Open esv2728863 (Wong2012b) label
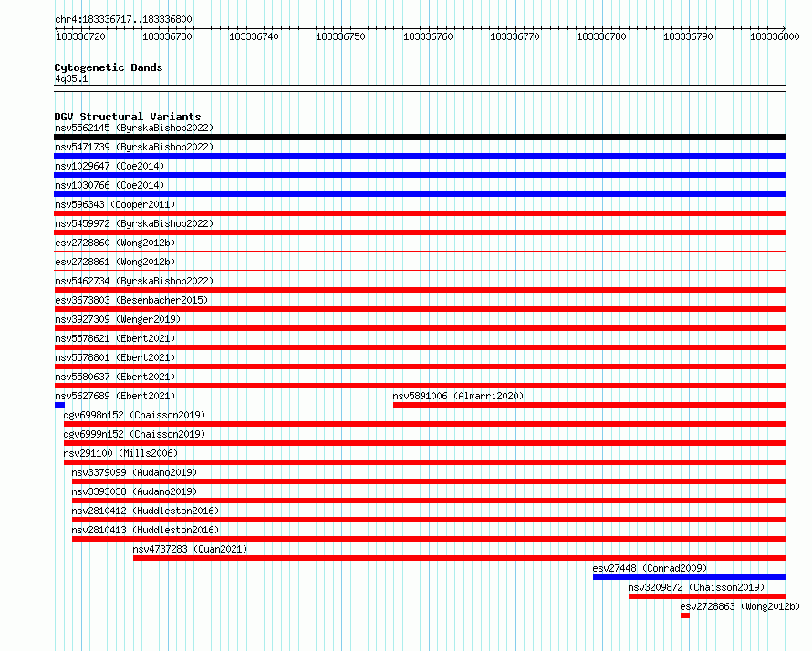Viewport: 812px width, 651px height. click(x=740, y=606)
